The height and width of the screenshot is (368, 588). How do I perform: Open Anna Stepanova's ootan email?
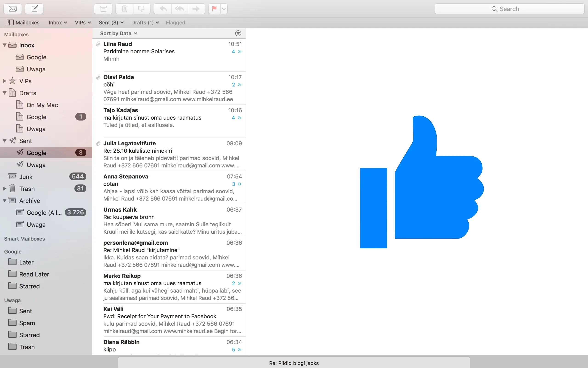click(x=169, y=187)
